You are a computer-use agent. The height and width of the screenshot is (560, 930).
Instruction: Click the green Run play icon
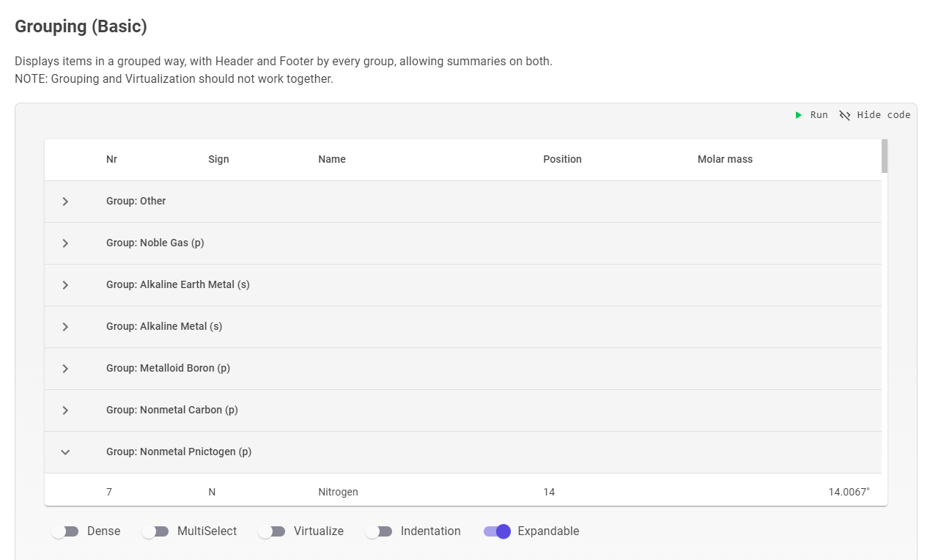(799, 114)
